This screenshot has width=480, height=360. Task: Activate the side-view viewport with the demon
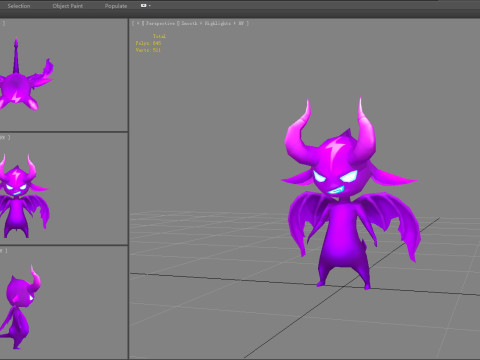(x=63, y=303)
